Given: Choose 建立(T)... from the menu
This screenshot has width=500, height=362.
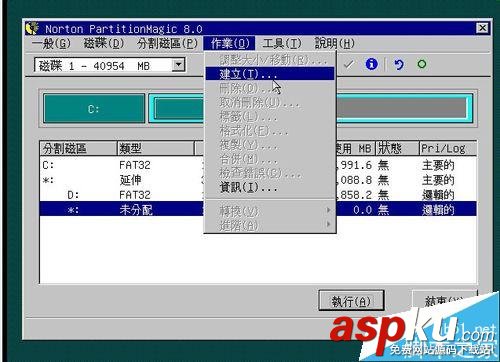Looking at the screenshot, I should [270, 74].
